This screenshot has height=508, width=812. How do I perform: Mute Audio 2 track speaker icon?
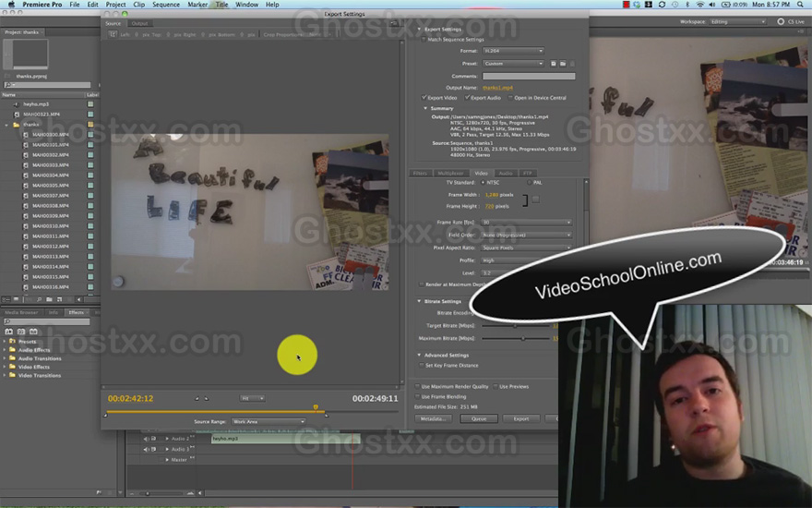pyautogui.click(x=147, y=439)
